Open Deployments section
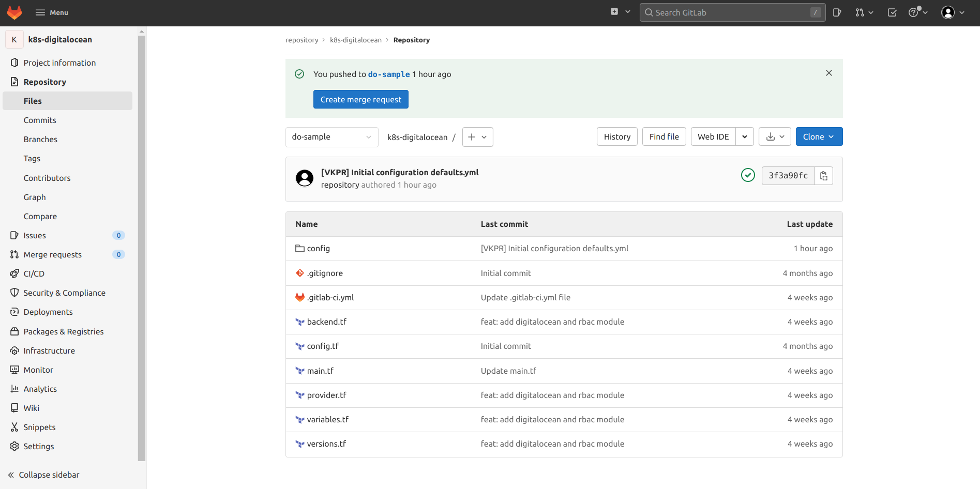Image resolution: width=980 pixels, height=489 pixels. point(68,312)
